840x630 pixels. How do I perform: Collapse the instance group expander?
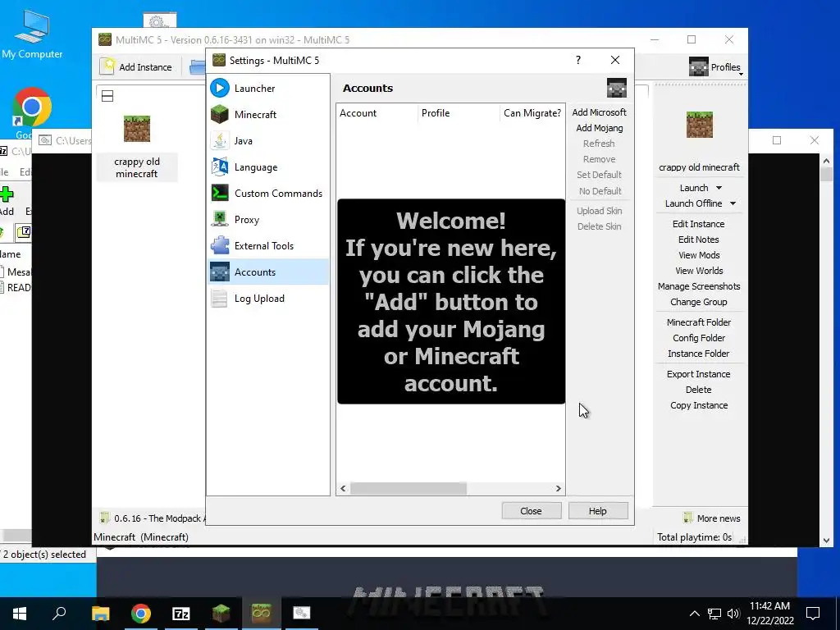pyautogui.click(x=107, y=96)
